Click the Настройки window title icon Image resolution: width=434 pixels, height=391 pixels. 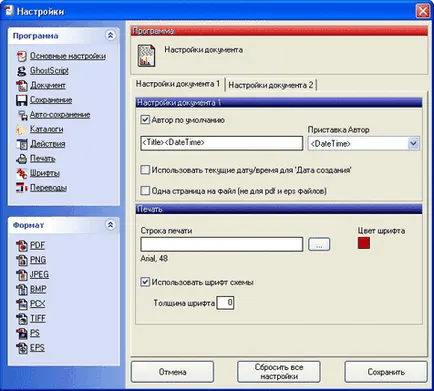pyautogui.click(x=9, y=11)
